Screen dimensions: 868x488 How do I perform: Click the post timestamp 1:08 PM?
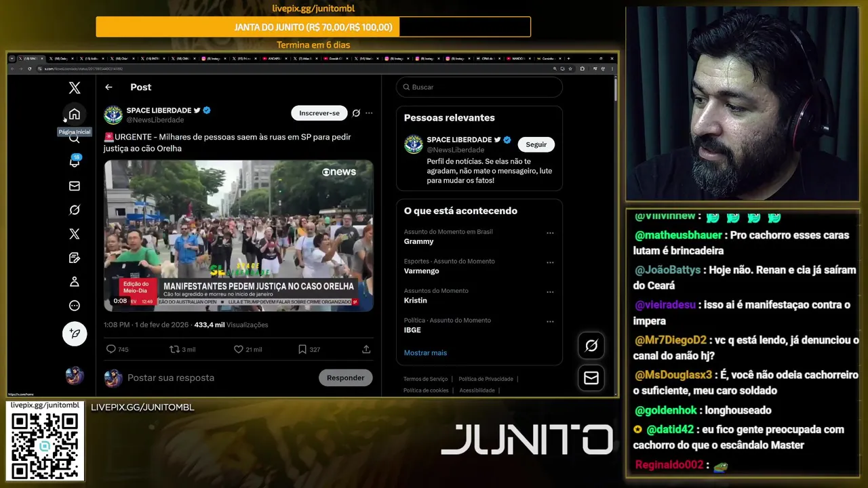click(117, 325)
